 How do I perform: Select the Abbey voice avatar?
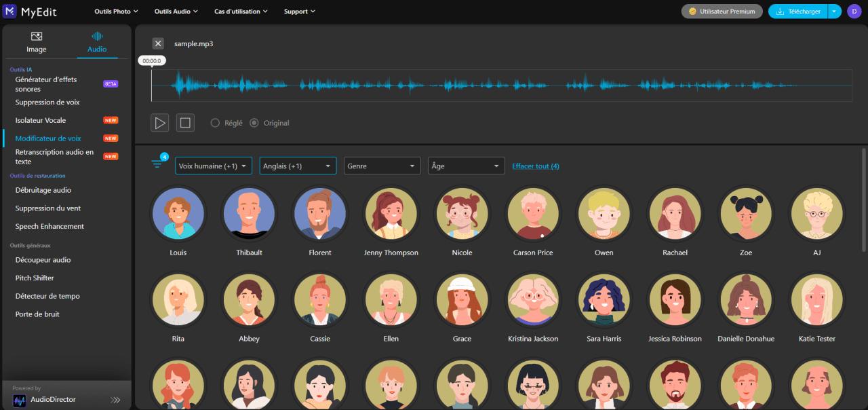coord(249,299)
